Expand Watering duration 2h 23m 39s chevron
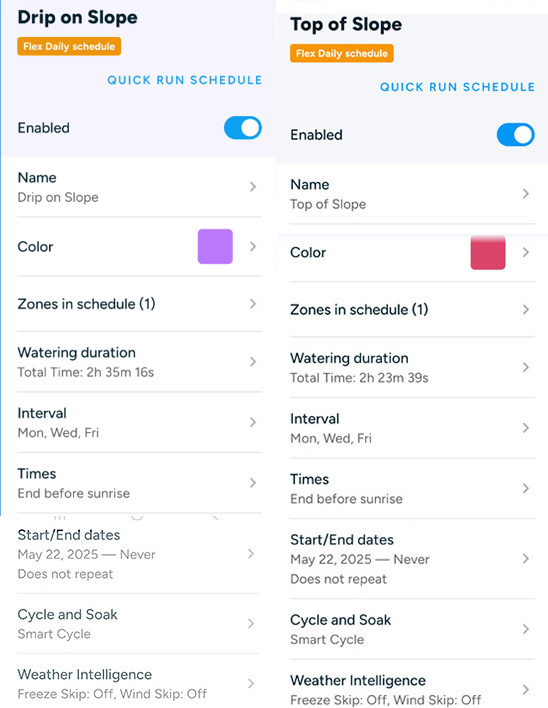 click(525, 367)
